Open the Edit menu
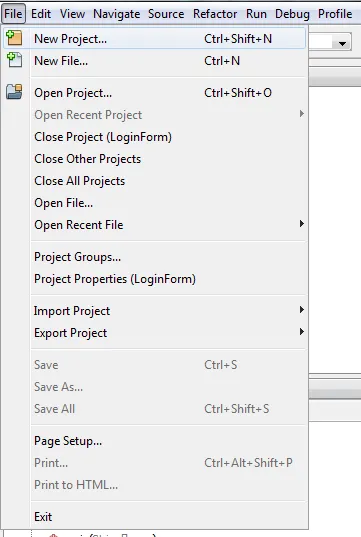Screen dimensions: 361x537 pos(41,14)
